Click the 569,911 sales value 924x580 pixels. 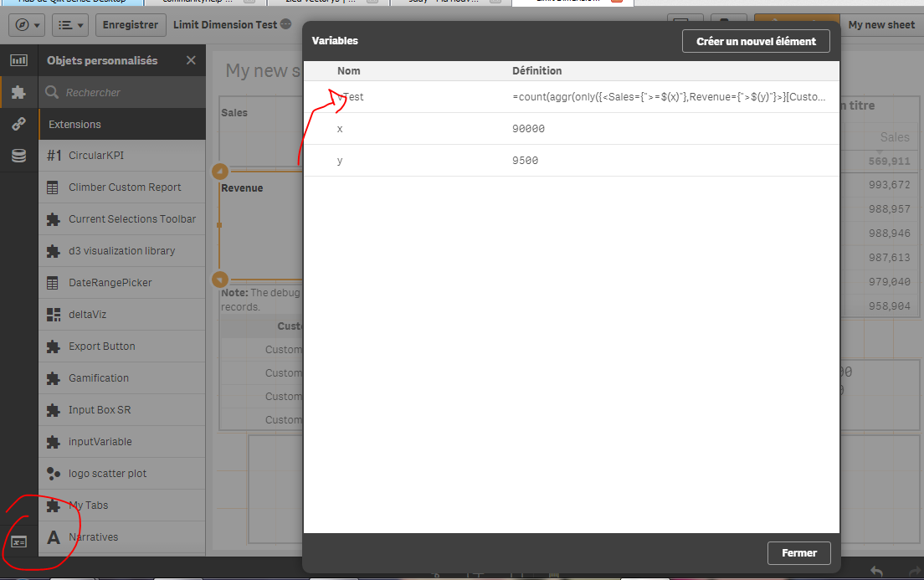pyautogui.click(x=889, y=161)
